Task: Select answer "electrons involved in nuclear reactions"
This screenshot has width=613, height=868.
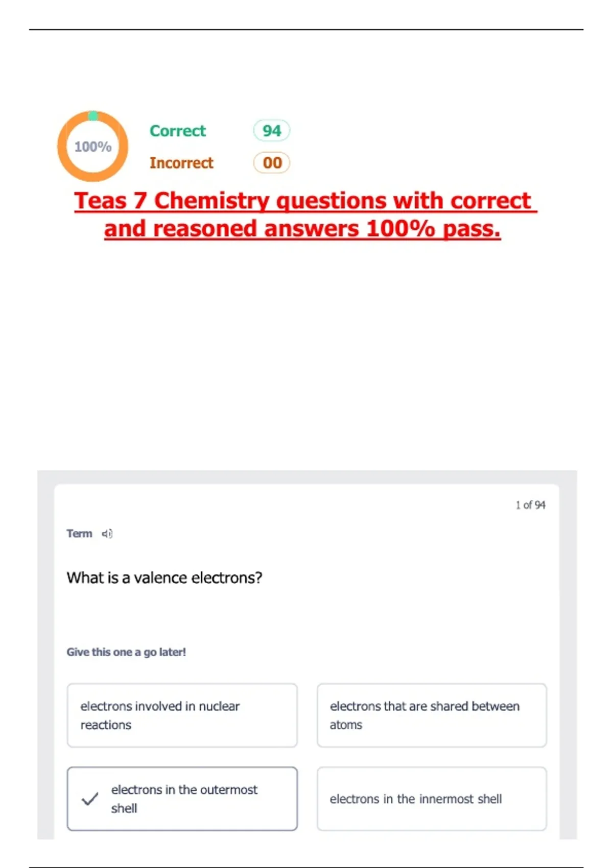Action: pos(182,715)
